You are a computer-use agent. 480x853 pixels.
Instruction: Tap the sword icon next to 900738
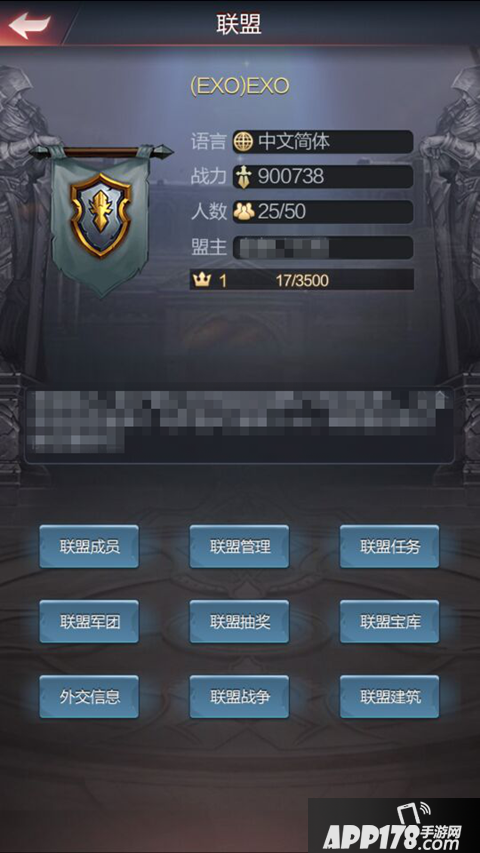[243, 177]
